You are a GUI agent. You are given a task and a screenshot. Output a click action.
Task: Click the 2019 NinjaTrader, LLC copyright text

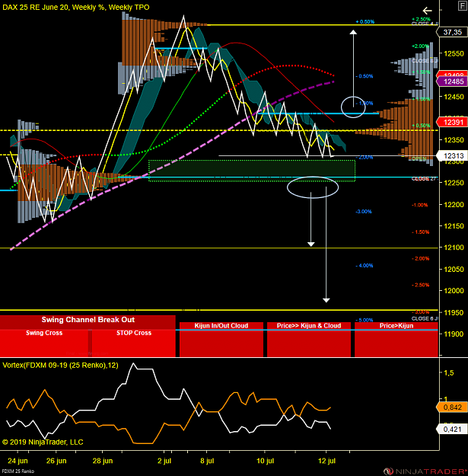(43, 442)
